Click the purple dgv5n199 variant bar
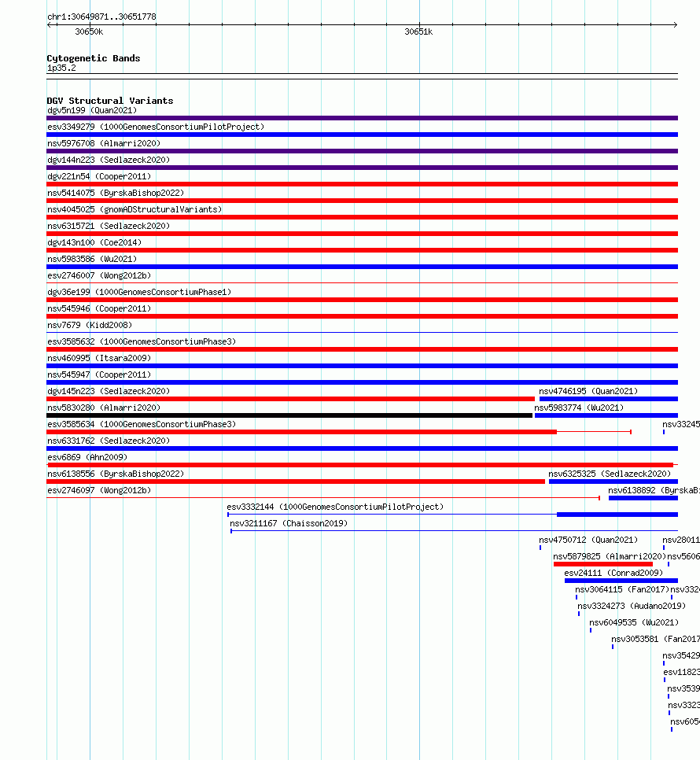 tap(362, 118)
